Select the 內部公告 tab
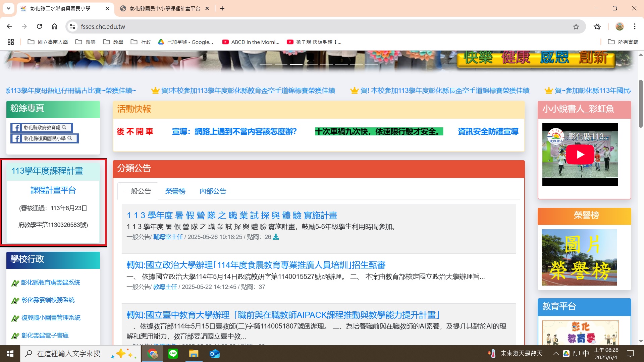Viewport: 644px width, 362px height. click(x=213, y=191)
